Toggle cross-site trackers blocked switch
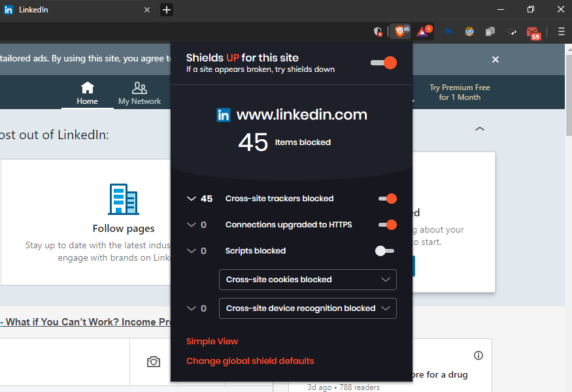 click(x=388, y=199)
